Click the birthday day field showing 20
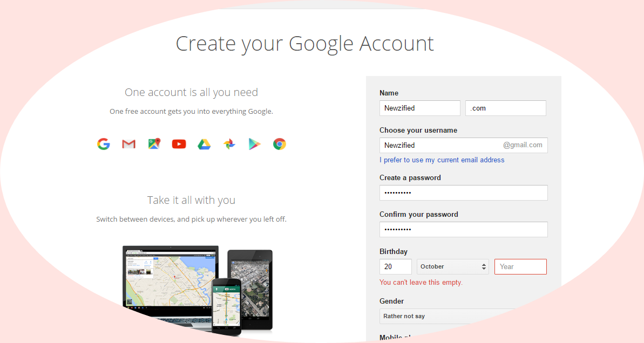The image size is (644, 343). click(395, 266)
